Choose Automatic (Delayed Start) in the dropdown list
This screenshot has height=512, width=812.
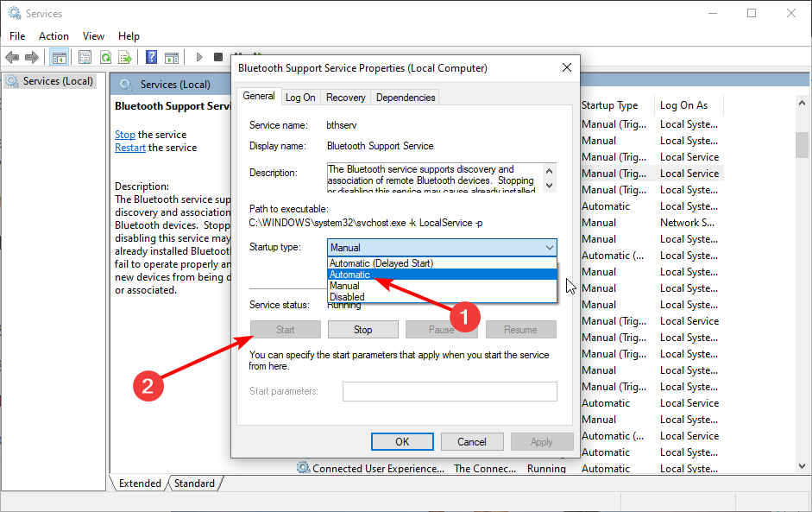click(443, 262)
